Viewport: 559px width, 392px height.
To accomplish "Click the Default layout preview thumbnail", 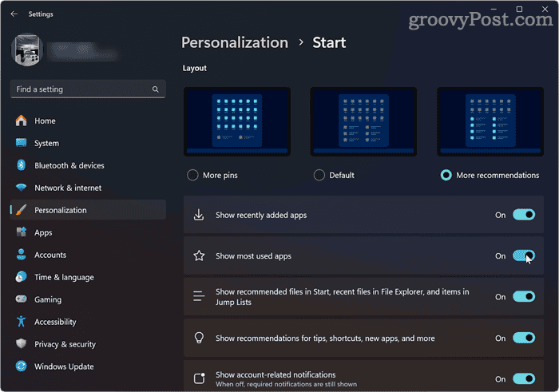I will click(363, 121).
